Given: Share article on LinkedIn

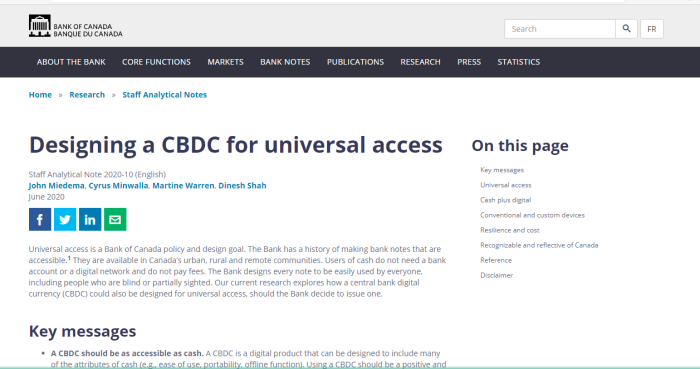Looking at the screenshot, I should point(90,220).
